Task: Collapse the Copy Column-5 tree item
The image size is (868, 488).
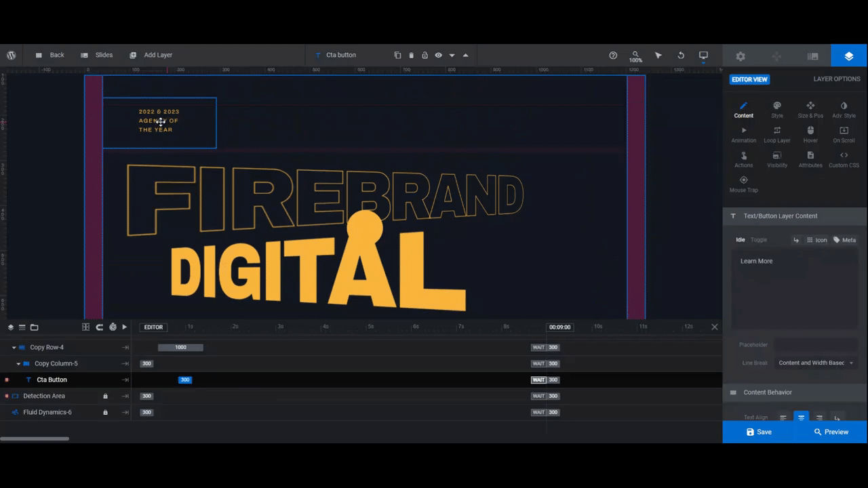Action: tap(18, 364)
